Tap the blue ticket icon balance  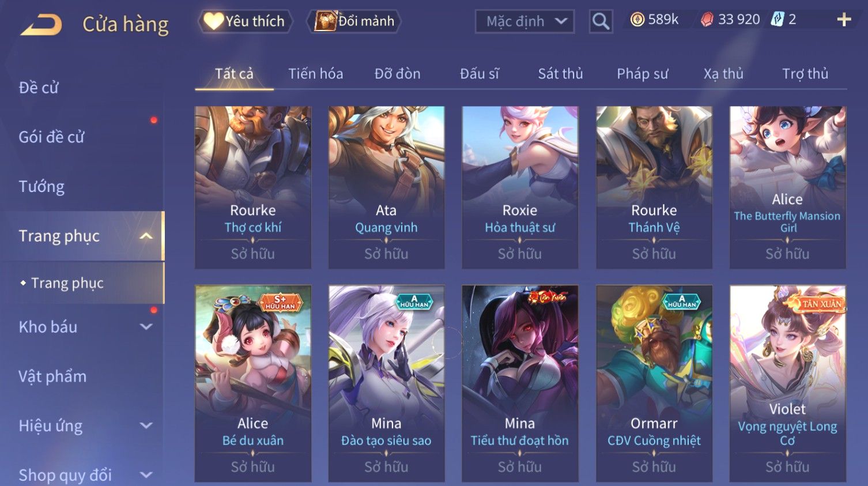coord(784,20)
